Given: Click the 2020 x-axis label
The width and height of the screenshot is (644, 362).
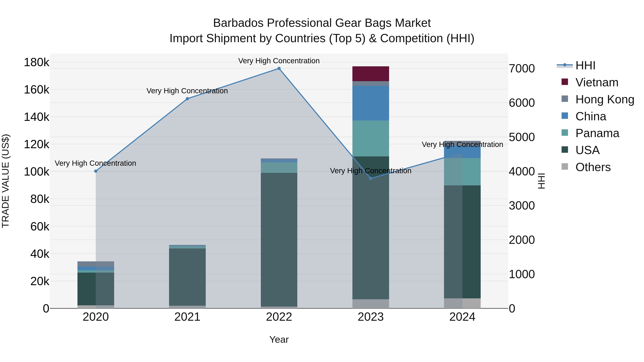Looking at the screenshot, I should point(96,317).
